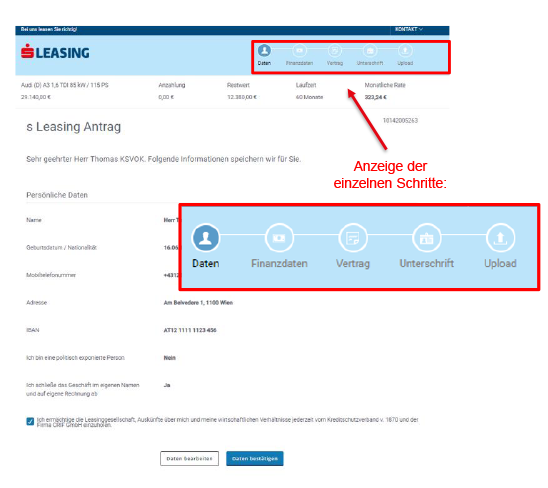Open Vertrag document icon in small header step bar
Image resolution: width=548 pixels, height=488 pixels.
(x=335, y=51)
